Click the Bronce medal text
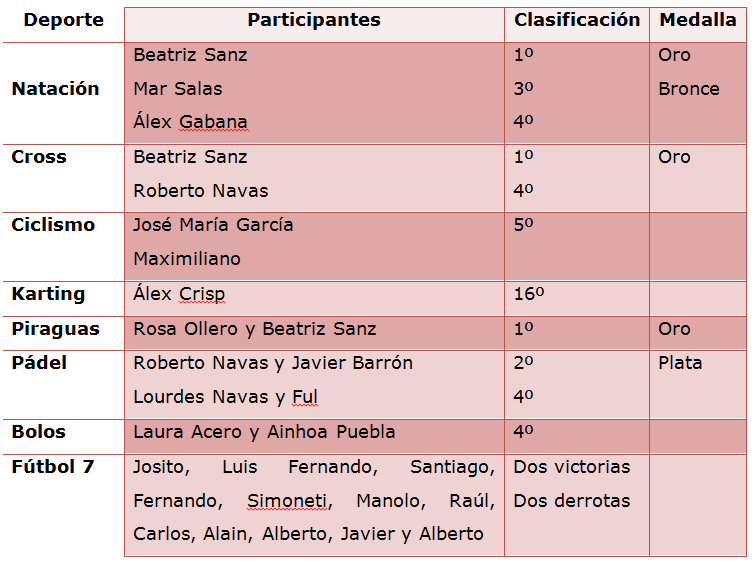755x563 pixels. pyautogui.click(x=688, y=89)
